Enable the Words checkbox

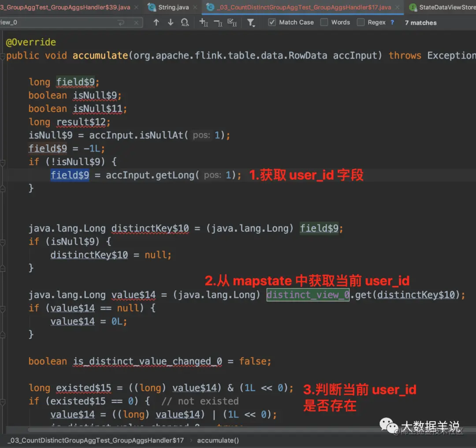point(324,22)
